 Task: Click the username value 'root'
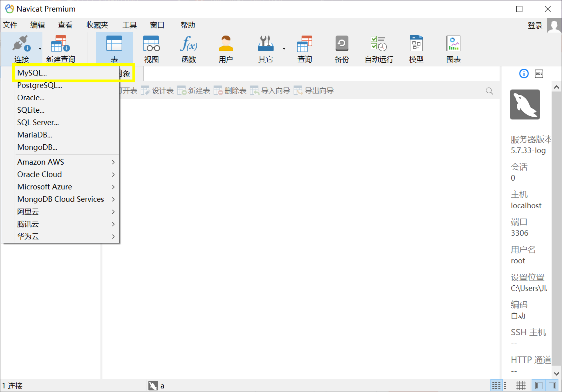point(518,261)
